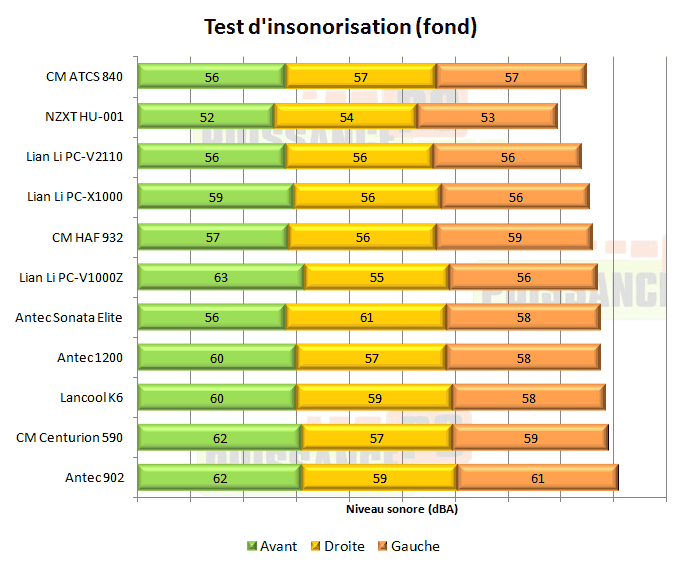Select the Antec 1200 orange Gauche bar
The height and width of the screenshot is (569, 682).
click(x=521, y=356)
